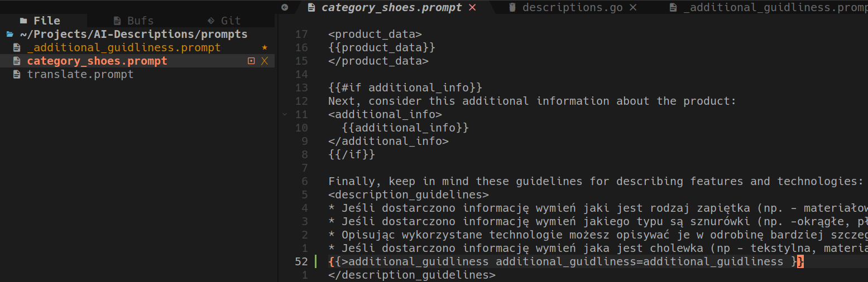Open translate.prompt from the file tree
Image resolution: width=868 pixels, height=282 pixels.
[80, 74]
